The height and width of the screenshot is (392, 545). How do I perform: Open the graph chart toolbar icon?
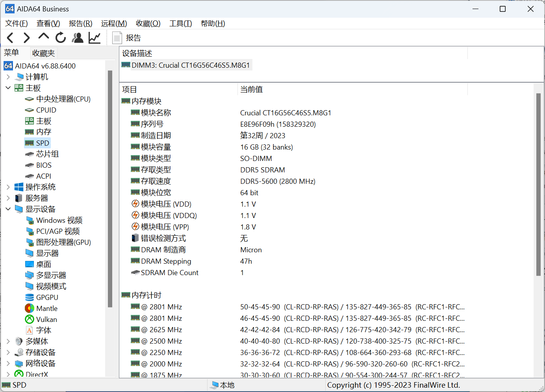[95, 38]
